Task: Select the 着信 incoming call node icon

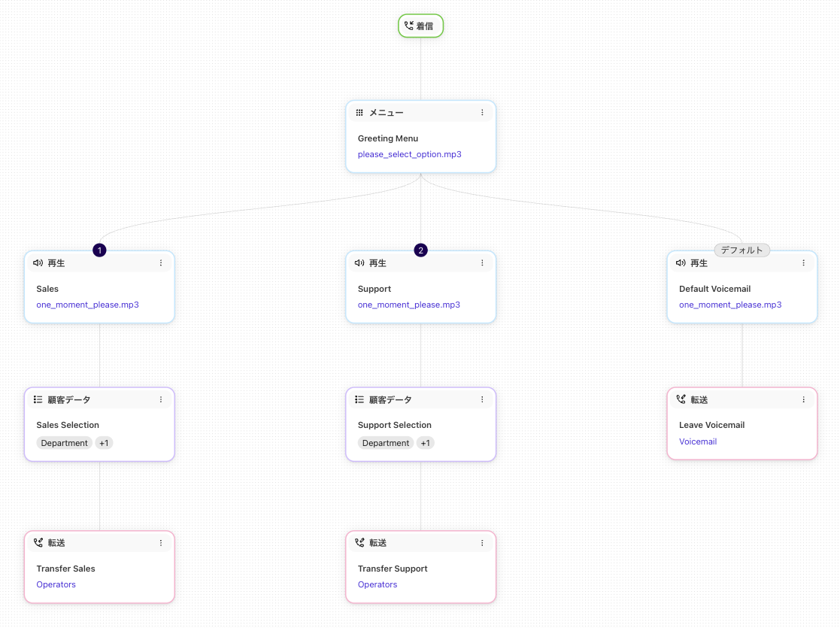Action: click(x=409, y=25)
